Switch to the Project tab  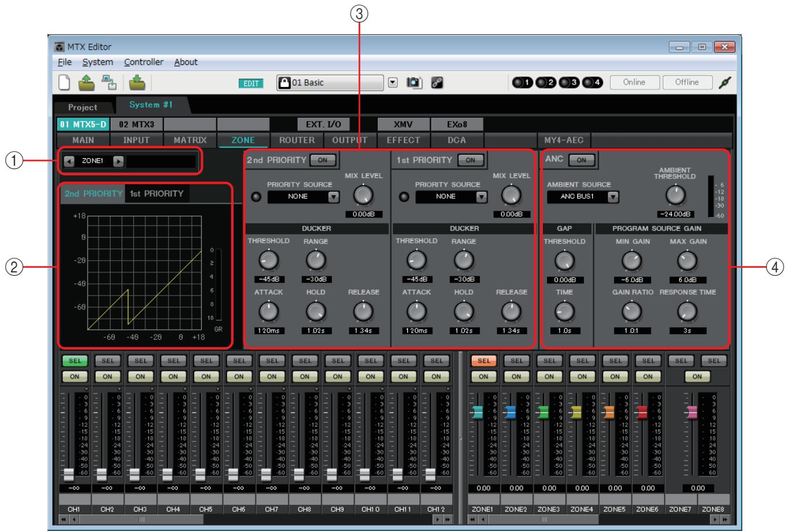point(83,107)
